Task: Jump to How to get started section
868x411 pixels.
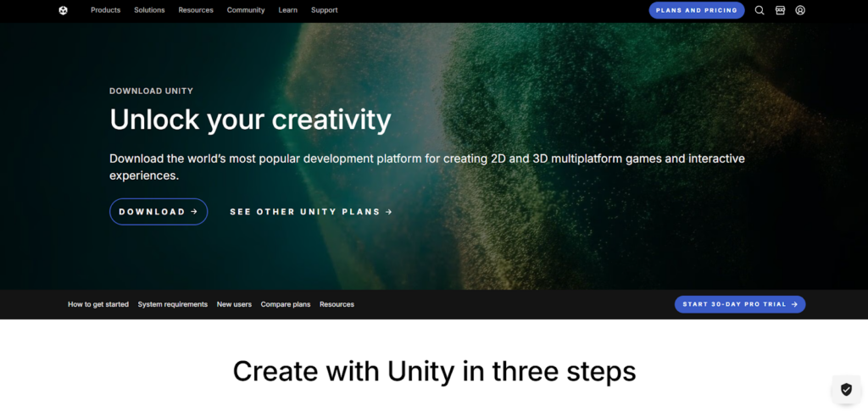Action: [x=98, y=304]
